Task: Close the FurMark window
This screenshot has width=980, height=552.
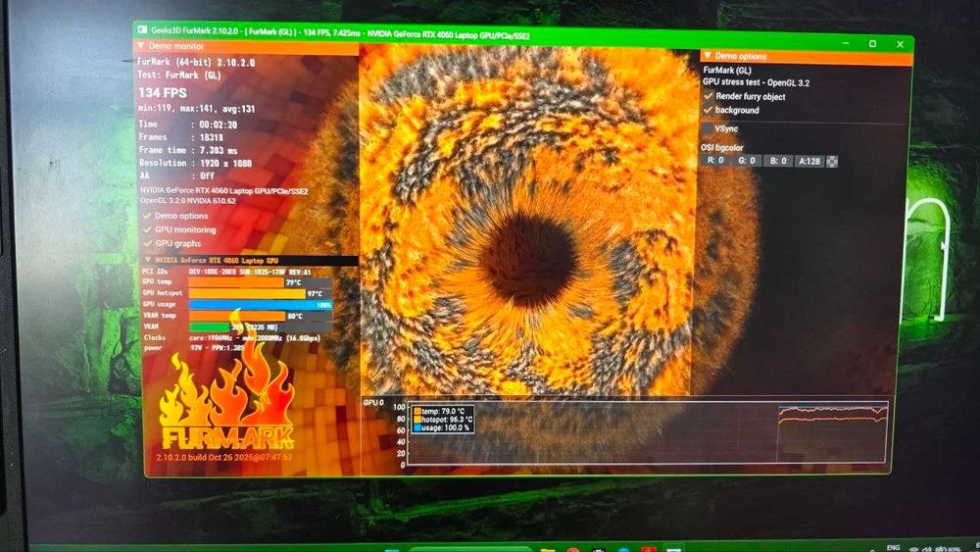Action: [900, 44]
